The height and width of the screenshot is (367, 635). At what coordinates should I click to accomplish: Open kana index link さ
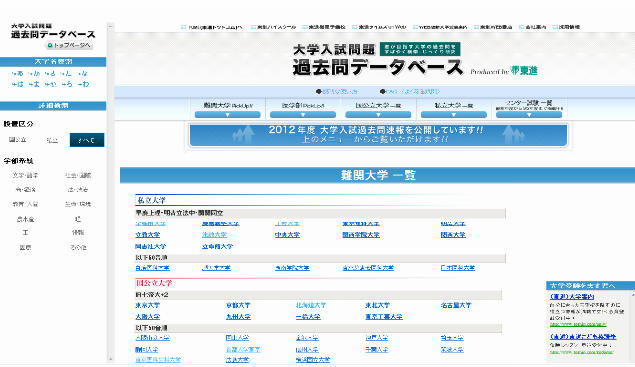click(x=50, y=74)
